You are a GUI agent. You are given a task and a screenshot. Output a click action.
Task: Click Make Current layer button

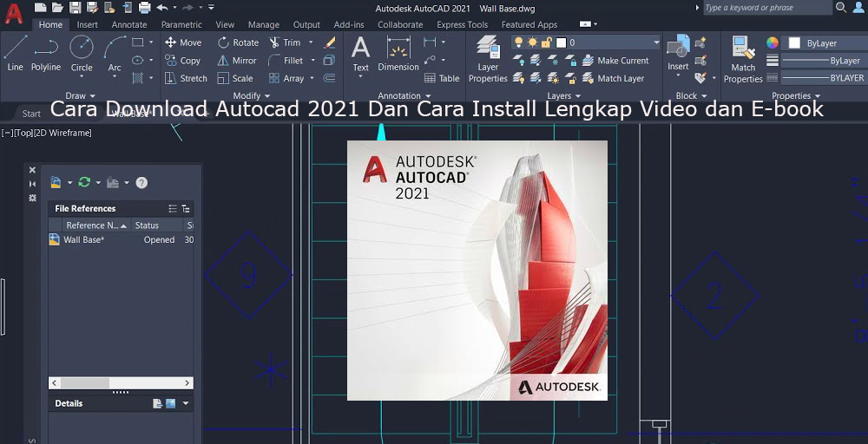615,60
